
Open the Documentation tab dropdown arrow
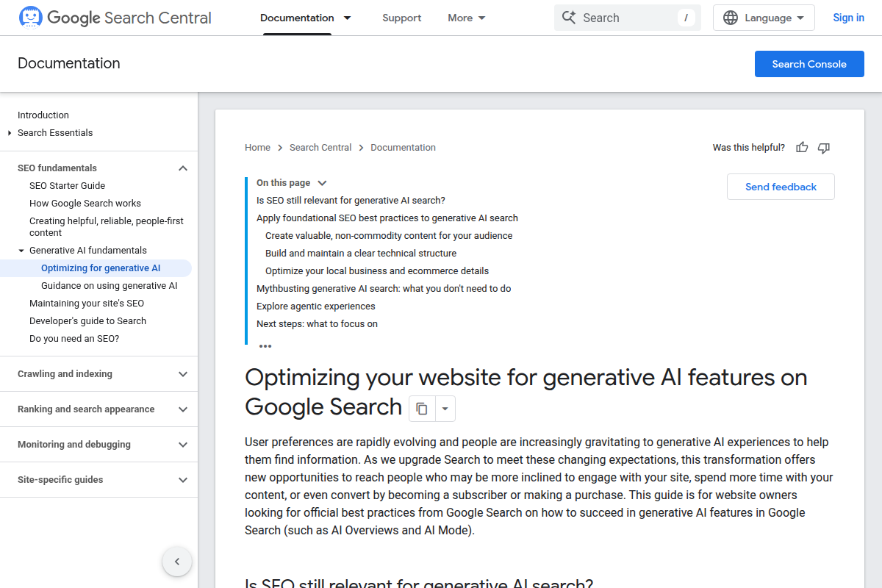[x=348, y=18]
